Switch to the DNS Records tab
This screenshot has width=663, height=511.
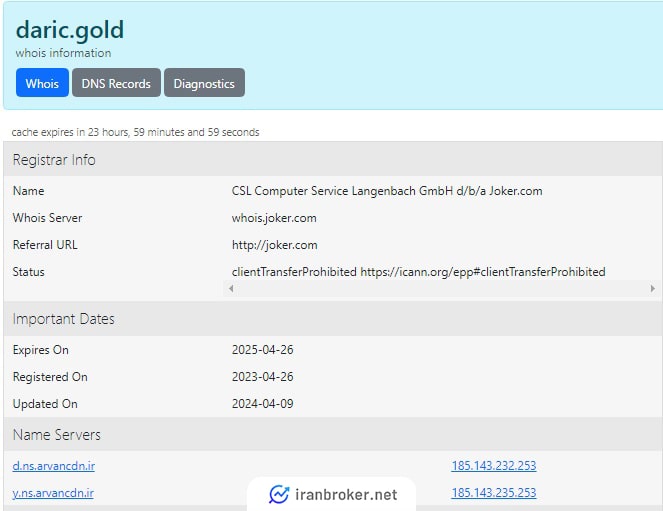click(116, 83)
